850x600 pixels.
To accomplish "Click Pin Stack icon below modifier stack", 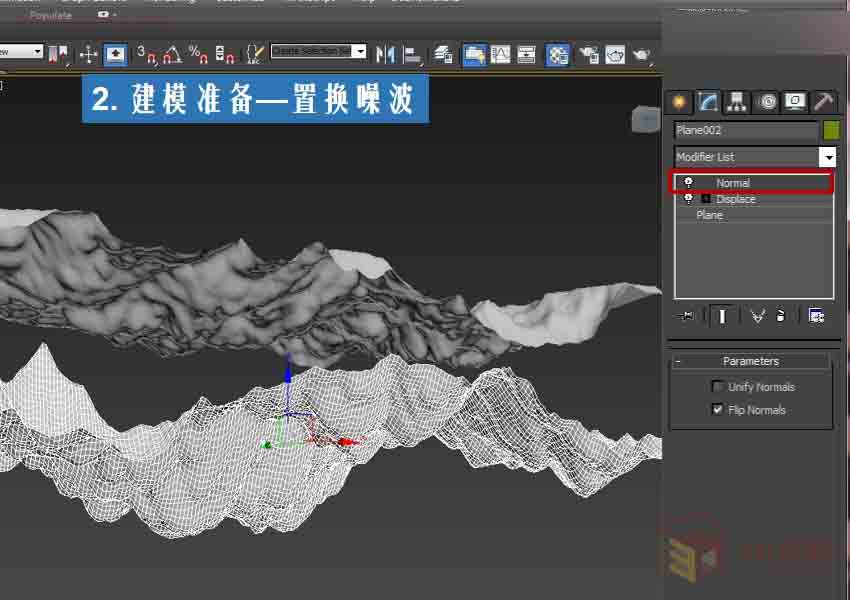I will [x=686, y=316].
